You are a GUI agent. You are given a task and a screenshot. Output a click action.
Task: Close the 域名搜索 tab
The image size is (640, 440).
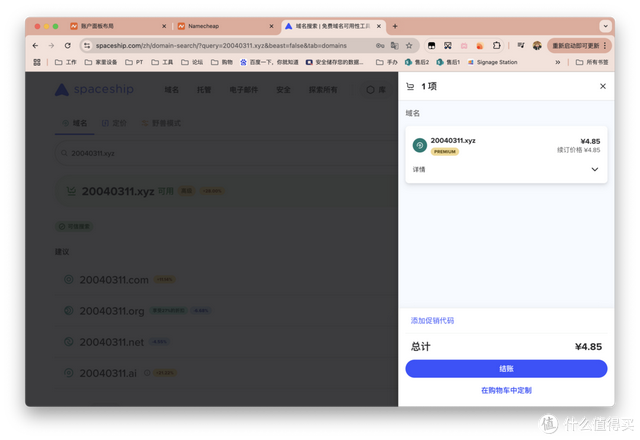[379, 26]
